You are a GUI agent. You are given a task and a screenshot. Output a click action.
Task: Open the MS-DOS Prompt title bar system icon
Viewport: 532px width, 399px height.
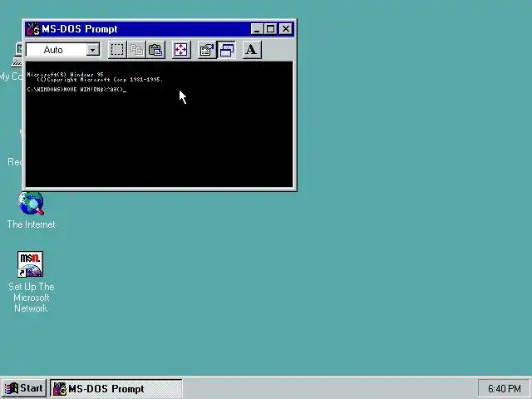pos(33,29)
